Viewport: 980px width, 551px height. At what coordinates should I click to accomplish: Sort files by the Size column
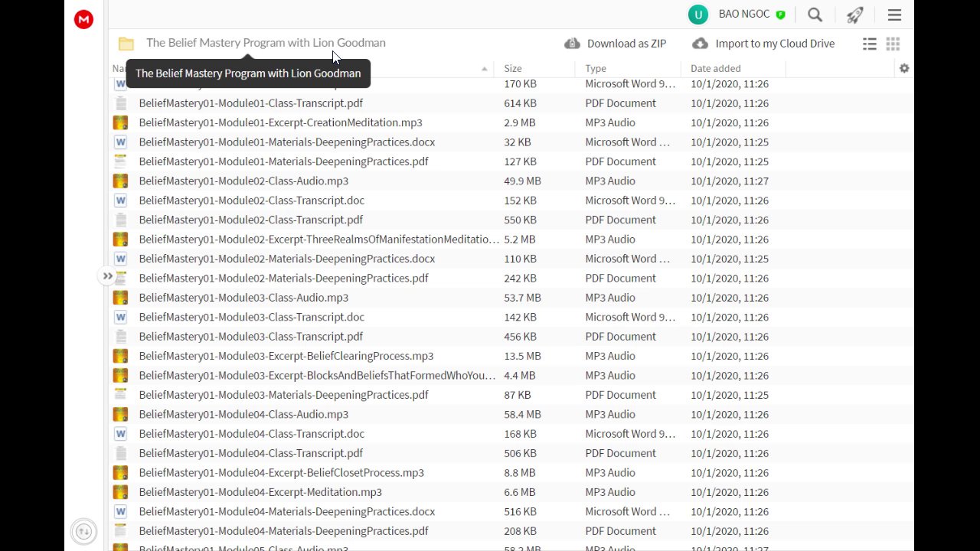[513, 68]
